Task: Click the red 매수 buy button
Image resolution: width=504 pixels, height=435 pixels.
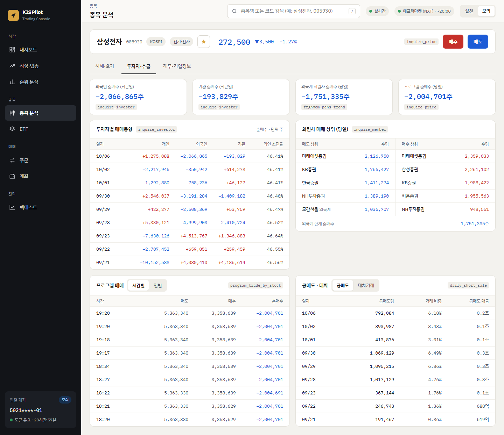Action: point(453,42)
